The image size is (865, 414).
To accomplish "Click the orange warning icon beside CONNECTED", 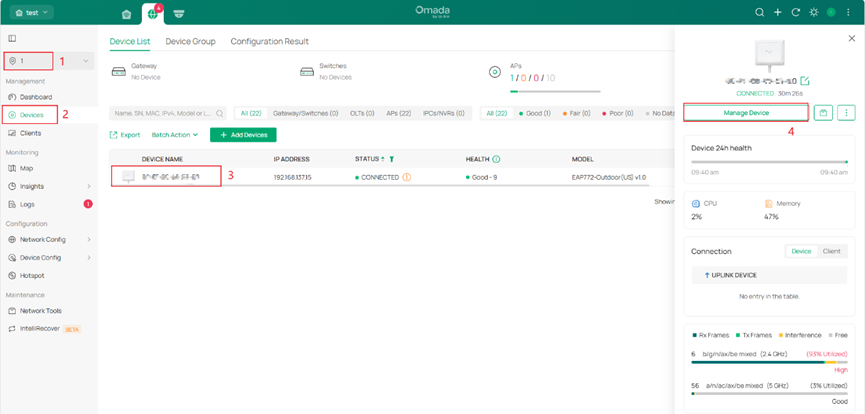I will [407, 177].
